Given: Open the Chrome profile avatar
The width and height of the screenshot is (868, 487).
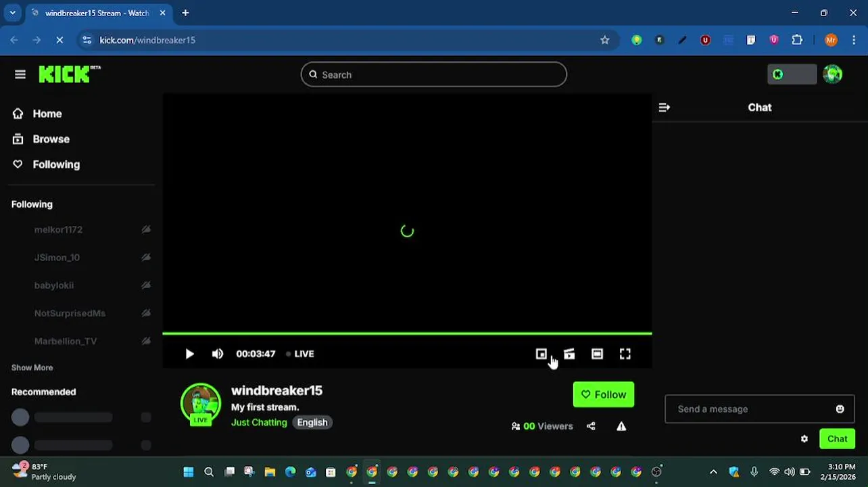Looking at the screenshot, I should (831, 40).
